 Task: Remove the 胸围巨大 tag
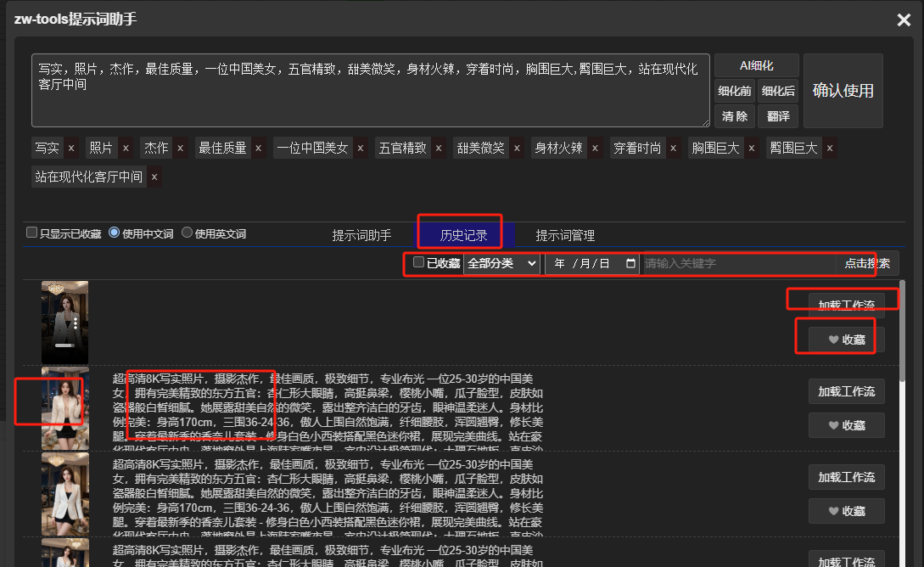(752, 148)
